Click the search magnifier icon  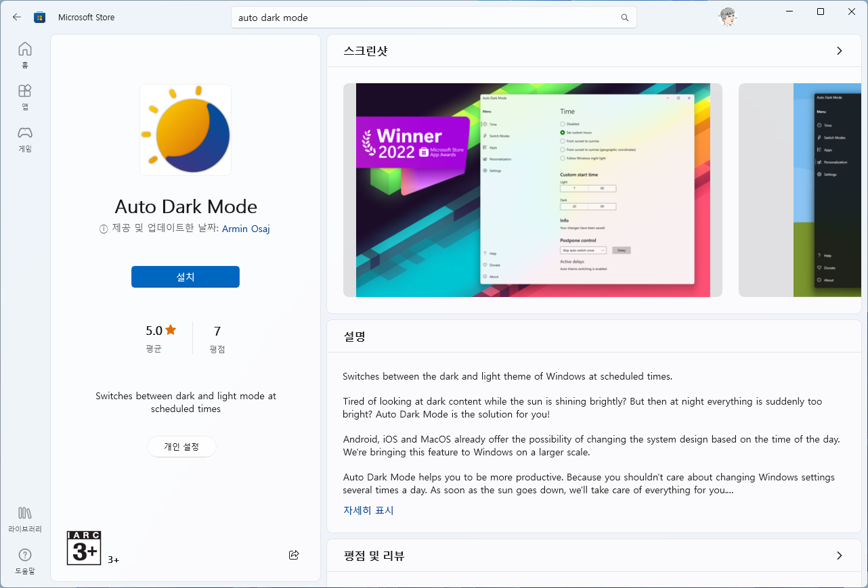(x=625, y=18)
